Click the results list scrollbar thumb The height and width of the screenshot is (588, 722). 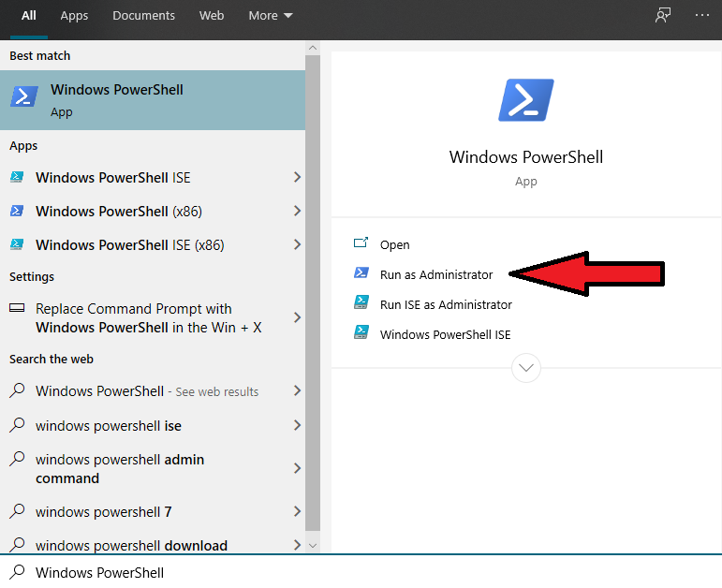[x=313, y=293]
